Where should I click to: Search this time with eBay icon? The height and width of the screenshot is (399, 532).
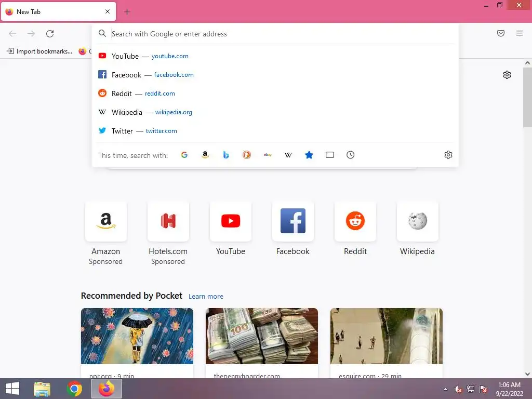coord(268,155)
